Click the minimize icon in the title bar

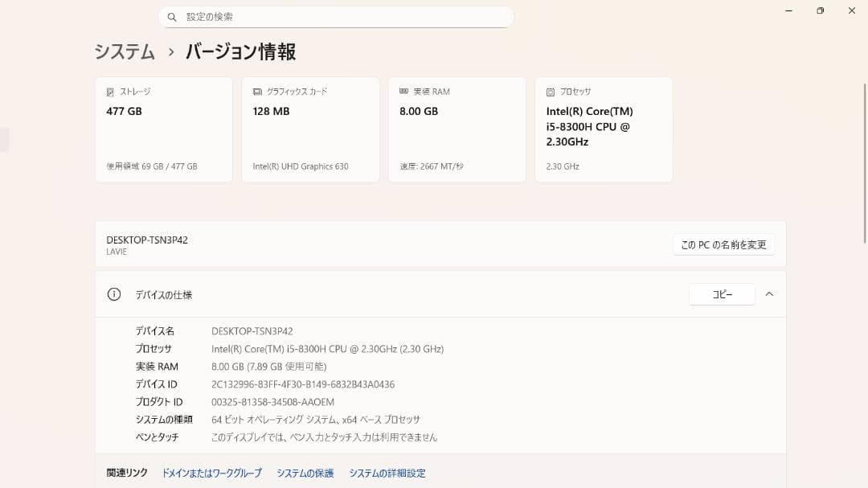point(788,10)
